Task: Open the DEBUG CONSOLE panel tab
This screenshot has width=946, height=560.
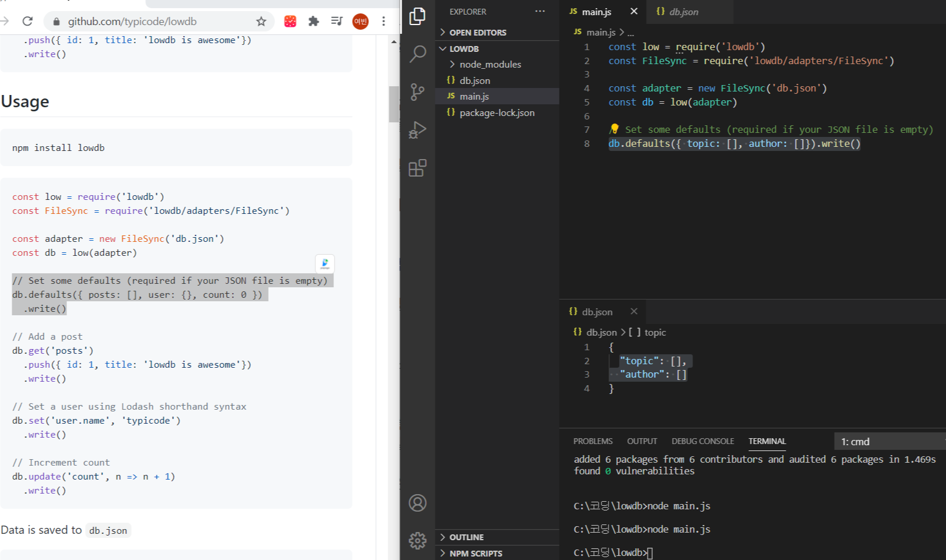Action: pos(702,441)
